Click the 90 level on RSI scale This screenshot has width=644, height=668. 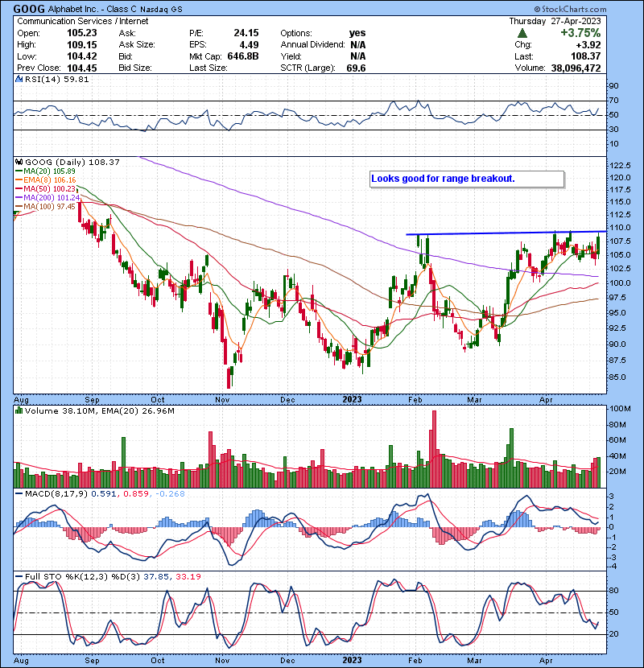coord(613,86)
